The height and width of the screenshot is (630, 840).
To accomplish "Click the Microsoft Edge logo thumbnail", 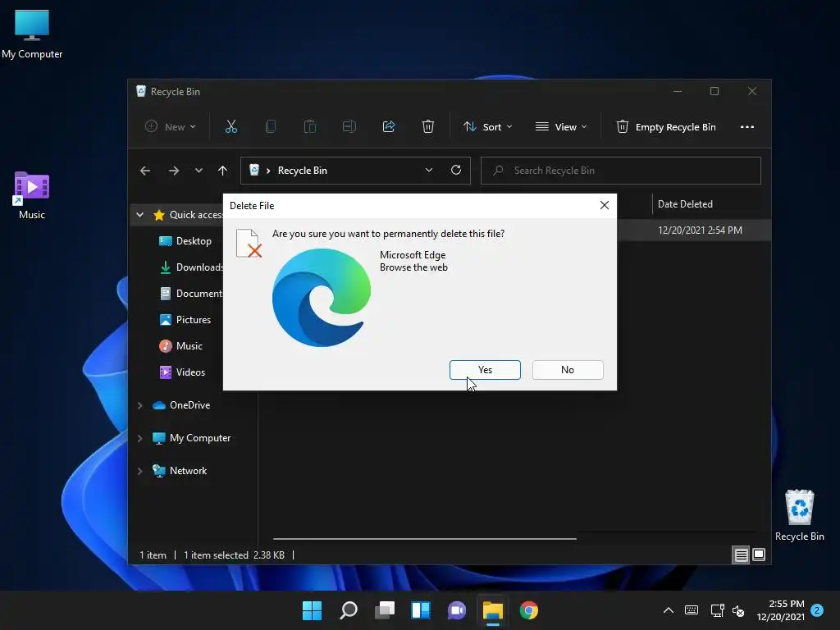I will [322, 297].
